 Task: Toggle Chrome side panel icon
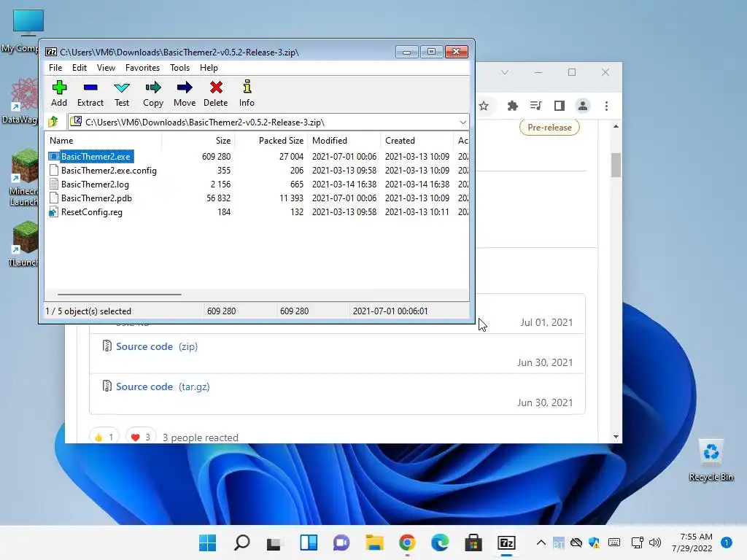pyautogui.click(x=560, y=106)
